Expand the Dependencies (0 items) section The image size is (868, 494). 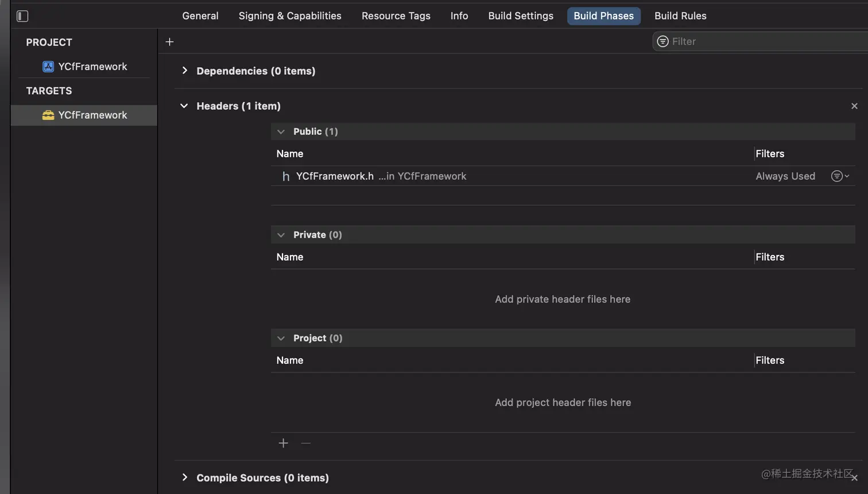click(x=184, y=71)
